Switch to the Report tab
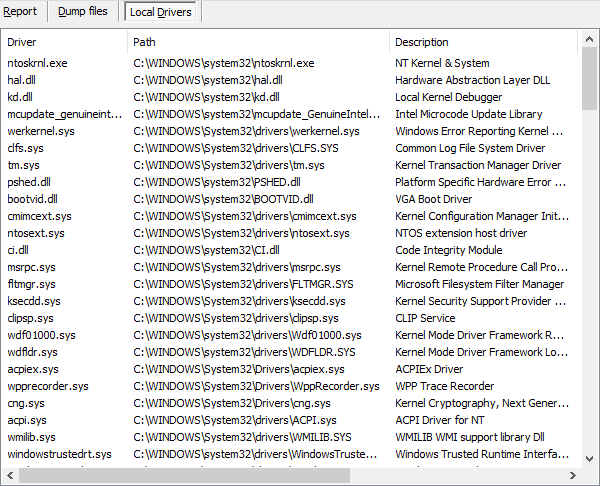600x486 pixels. click(x=20, y=11)
